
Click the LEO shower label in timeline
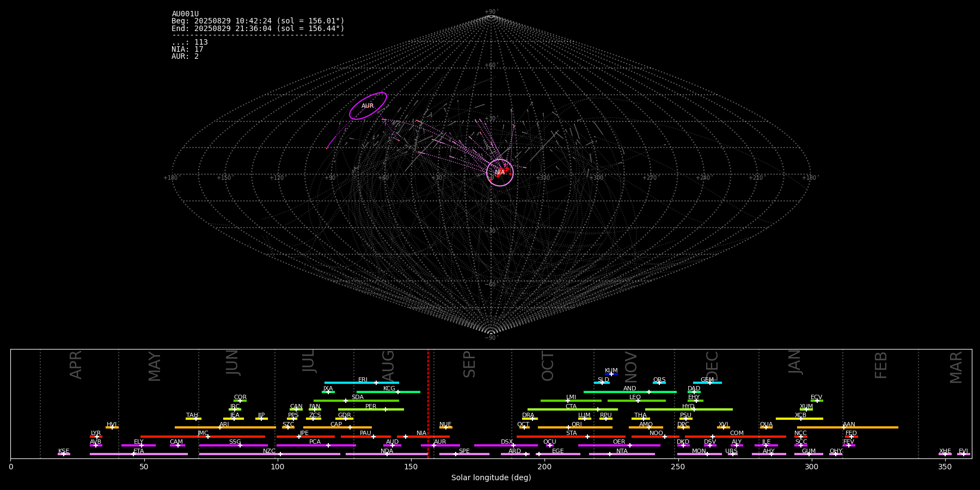(635, 397)
